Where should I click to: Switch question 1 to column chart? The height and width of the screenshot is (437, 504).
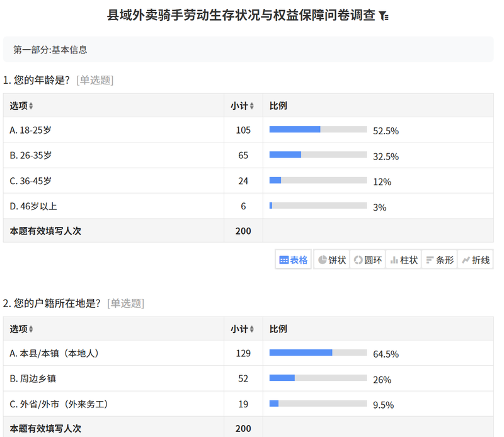(x=404, y=260)
